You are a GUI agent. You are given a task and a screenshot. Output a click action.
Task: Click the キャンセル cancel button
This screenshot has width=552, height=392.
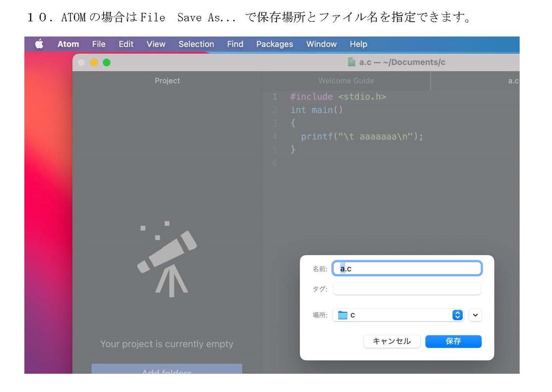tap(391, 341)
